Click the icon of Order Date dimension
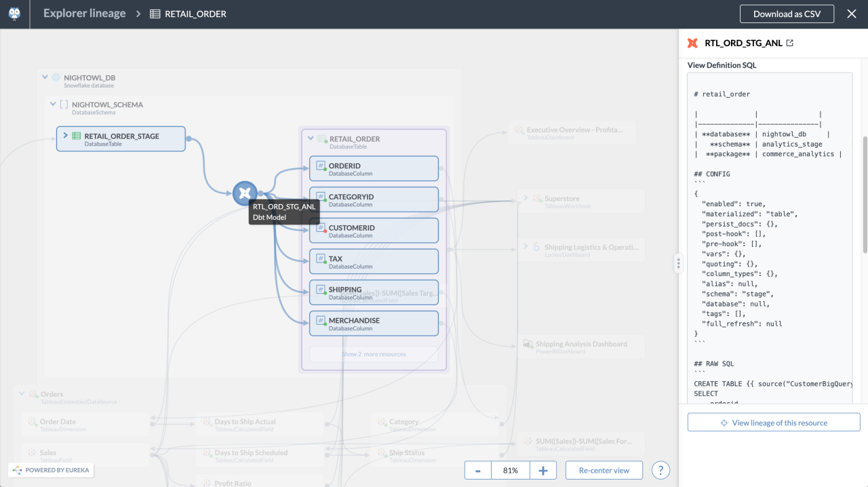Screen dimensions: 868x487 pyautogui.click(x=33, y=422)
